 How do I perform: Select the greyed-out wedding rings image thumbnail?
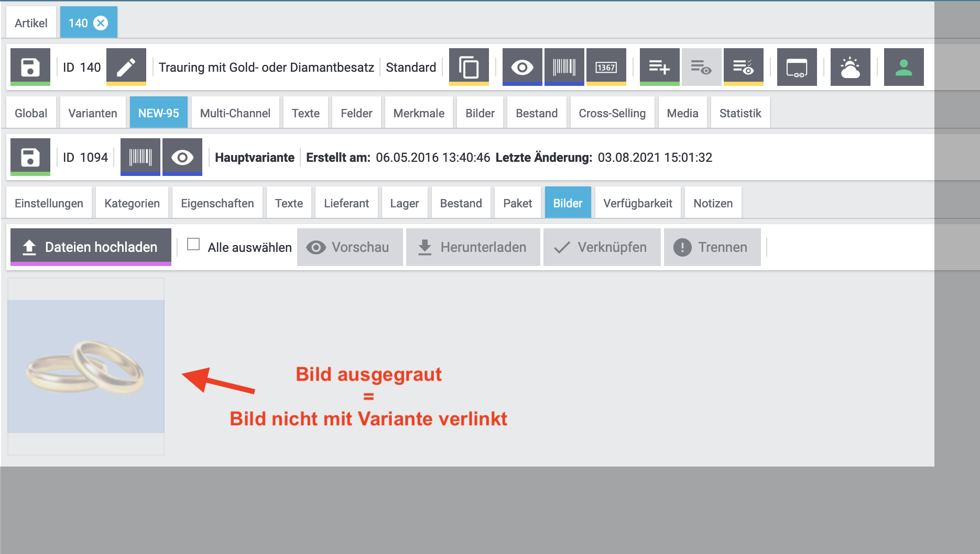pyautogui.click(x=86, y=366)
